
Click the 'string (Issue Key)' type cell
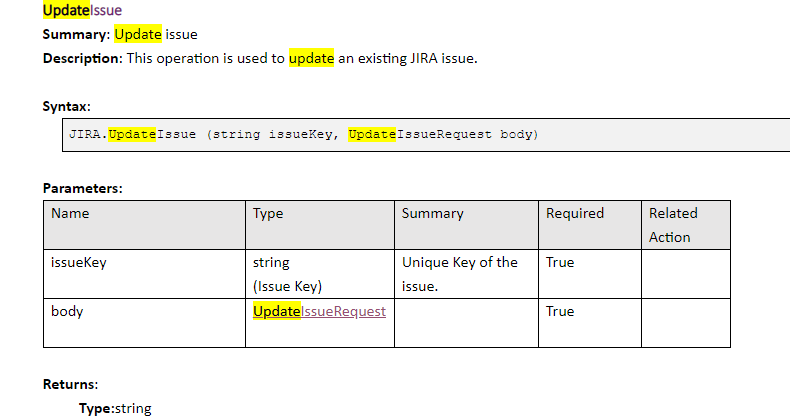click(320, 274)
